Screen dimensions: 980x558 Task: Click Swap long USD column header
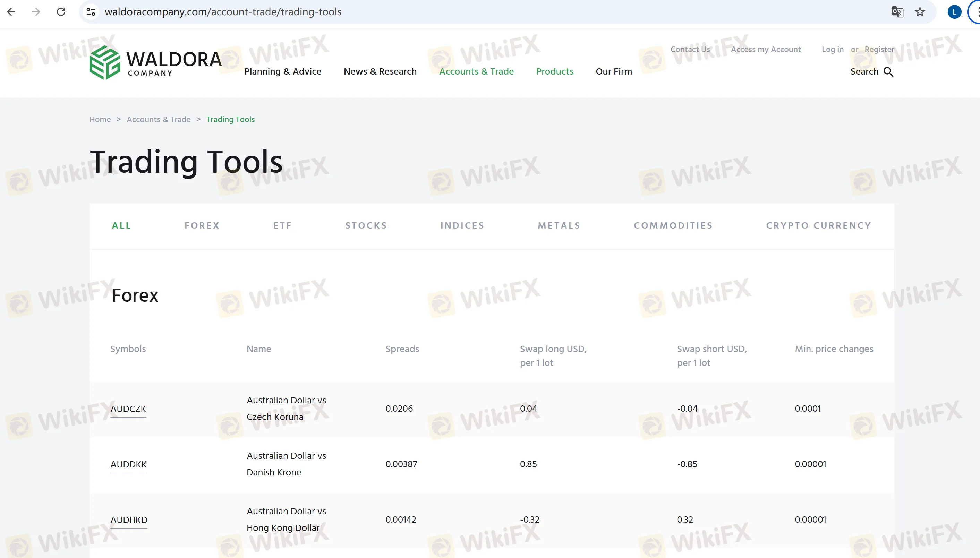553,356
